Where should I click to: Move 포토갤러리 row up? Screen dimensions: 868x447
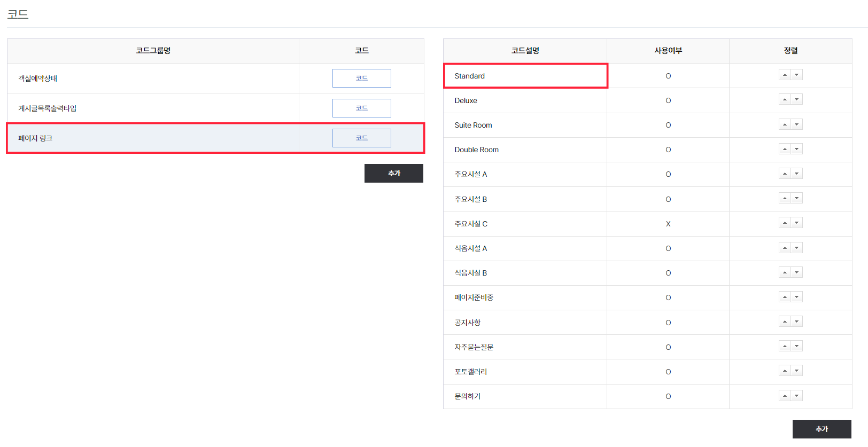coord(785,371)
